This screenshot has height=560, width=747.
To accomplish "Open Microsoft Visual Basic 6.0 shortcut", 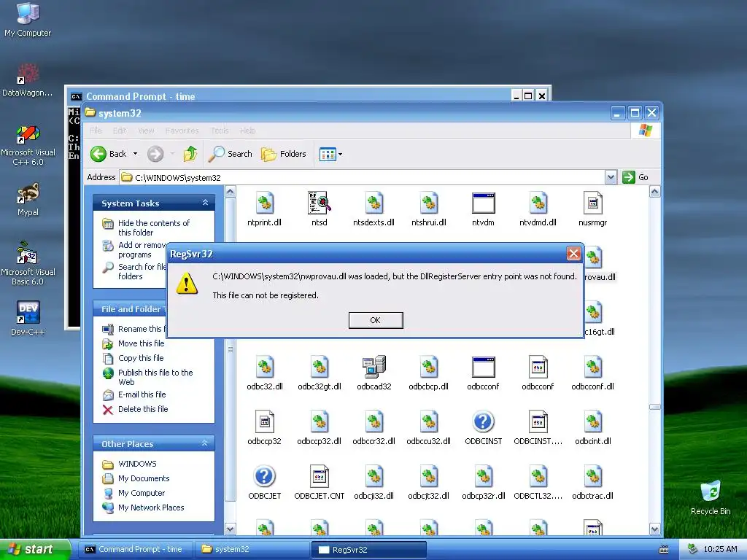I will 28,264.
